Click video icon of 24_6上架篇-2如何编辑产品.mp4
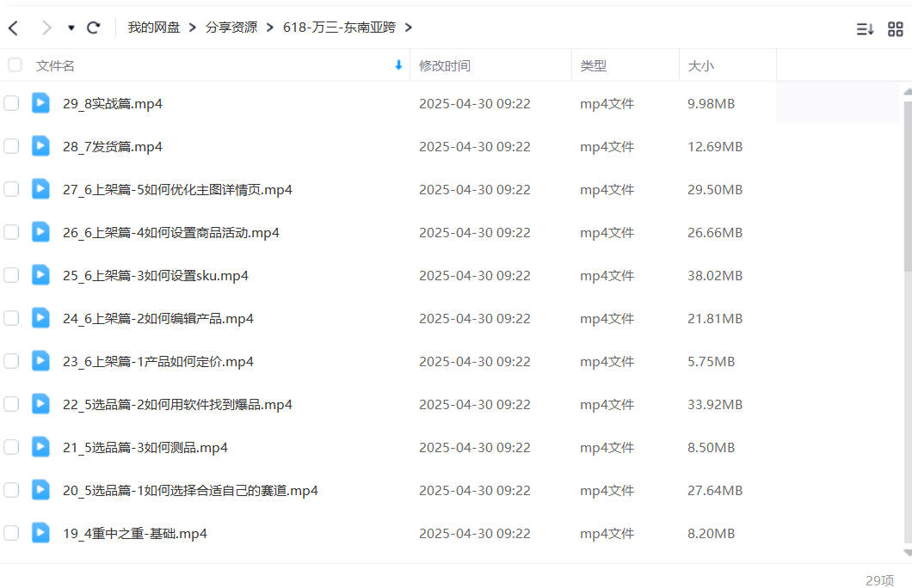Viewport: 912px width, 588px height. [x=40, y=318]
